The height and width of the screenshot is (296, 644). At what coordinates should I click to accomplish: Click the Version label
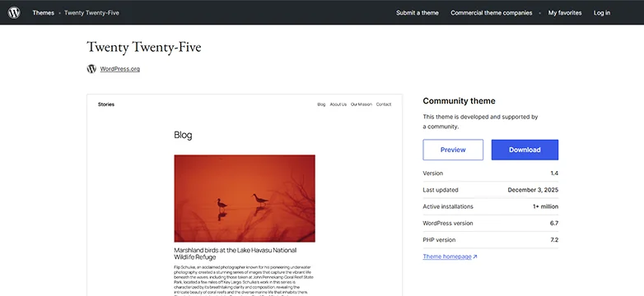(x=433, y=173)
